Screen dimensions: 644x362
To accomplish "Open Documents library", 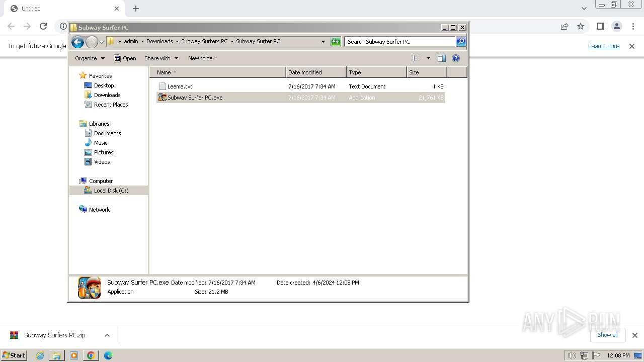I will (x=107, y=133).
